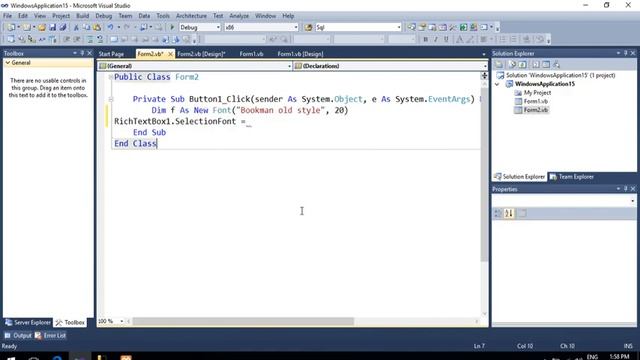
Task: Undo the last action
Action: point(110,27)
